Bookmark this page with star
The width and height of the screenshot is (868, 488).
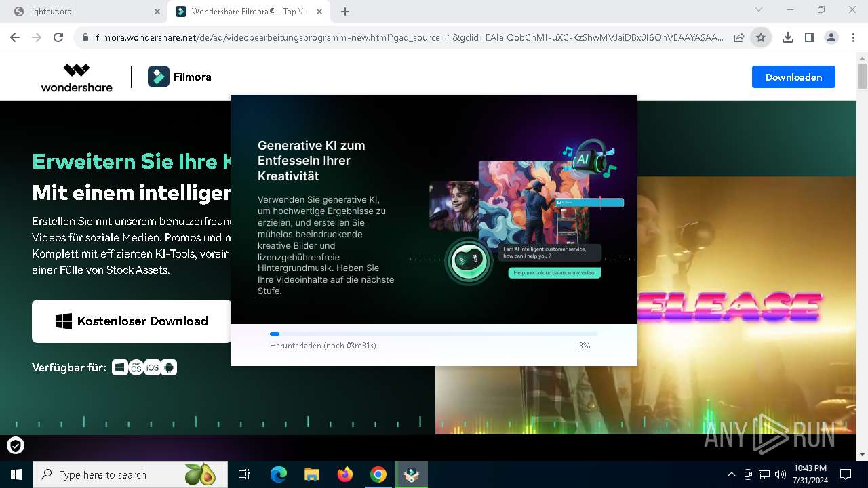coord(761,38)
